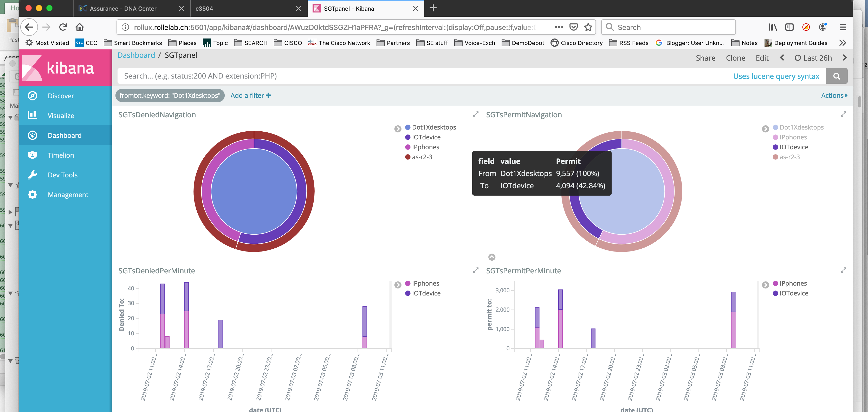This screenshot has height=412, width=868.
Task: Switch to Assurance - DNA Center tab
Action: tap(123, 8)
